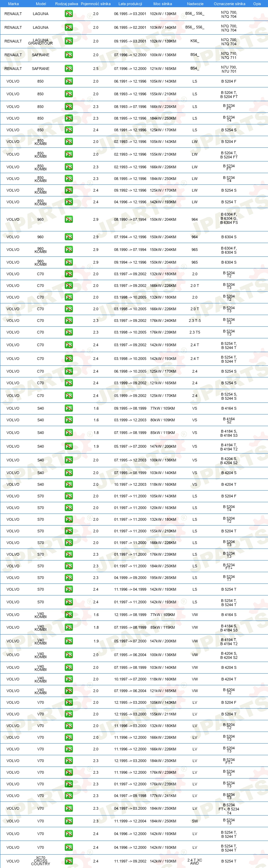Select the 155kW / 211KM power cell
The height and width of the screenshot is (868, 268).
(163, 714)
